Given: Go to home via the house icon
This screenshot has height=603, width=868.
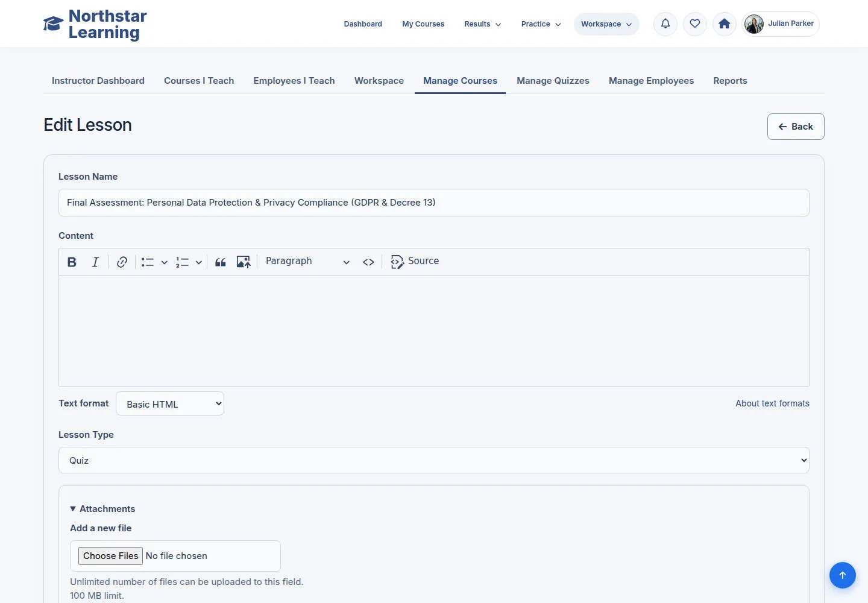Looking at the screenshot, I should point(725,24).
